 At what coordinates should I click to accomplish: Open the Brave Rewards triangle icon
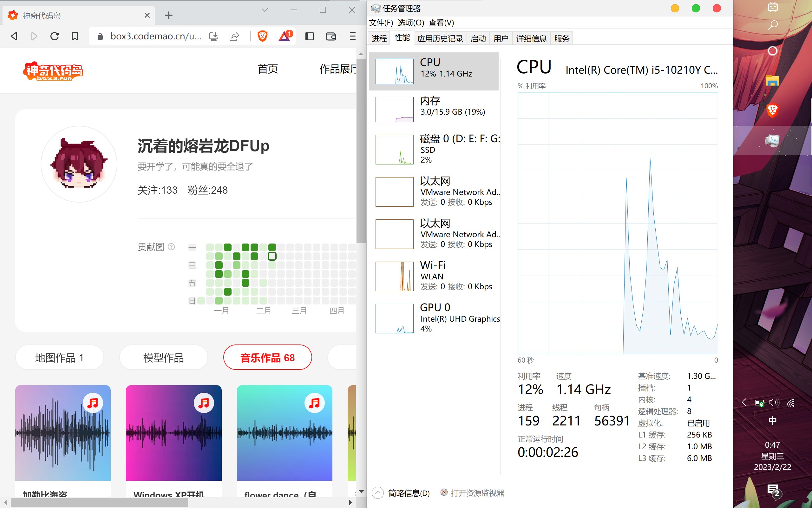click(x=285, y=36)
